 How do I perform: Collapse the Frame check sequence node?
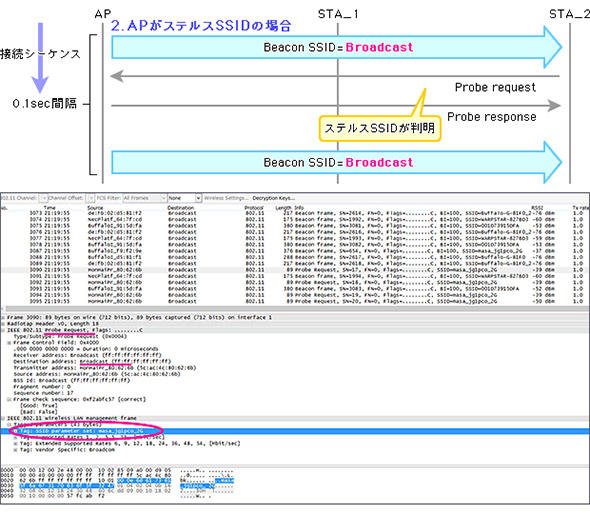tap(9, 399)
